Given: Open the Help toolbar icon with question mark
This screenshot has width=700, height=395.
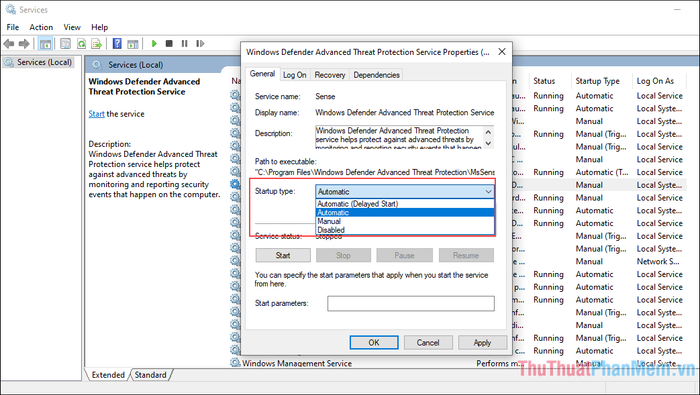Looking at the screenshot, I should click(x=117, y=44).
